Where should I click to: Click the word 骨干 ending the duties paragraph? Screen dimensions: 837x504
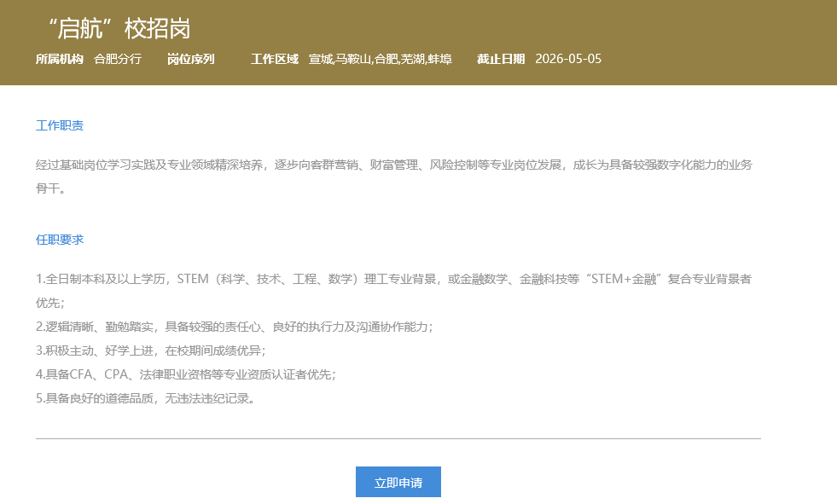pos(50,188)
